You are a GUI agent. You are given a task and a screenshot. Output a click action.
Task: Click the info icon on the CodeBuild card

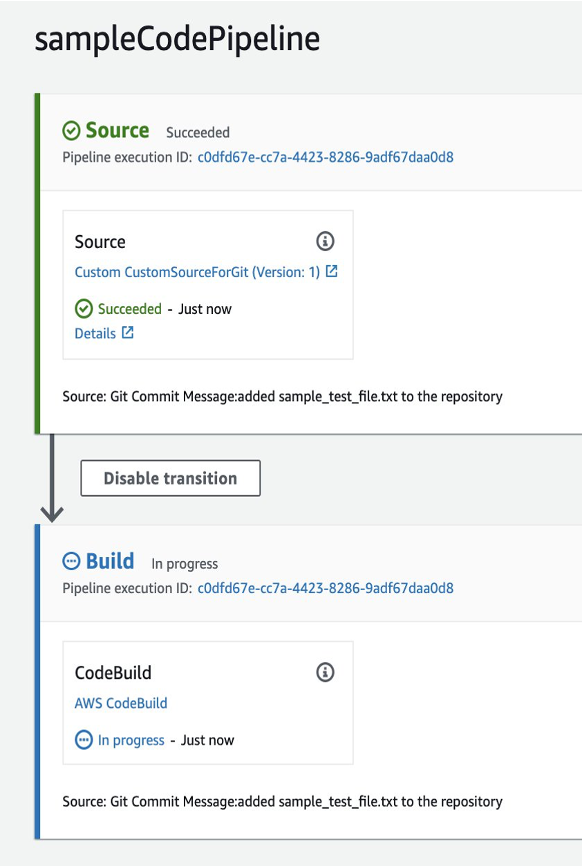click(325, 672)
